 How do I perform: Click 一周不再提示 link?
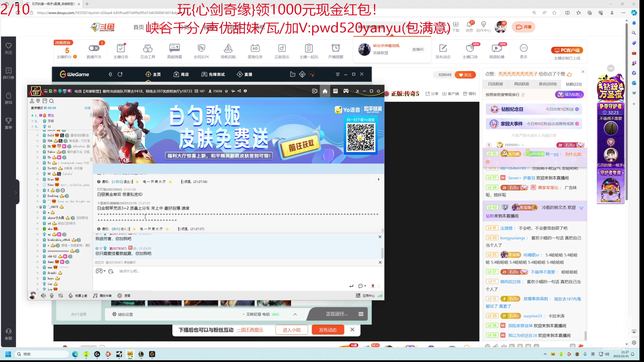point(250,330)
